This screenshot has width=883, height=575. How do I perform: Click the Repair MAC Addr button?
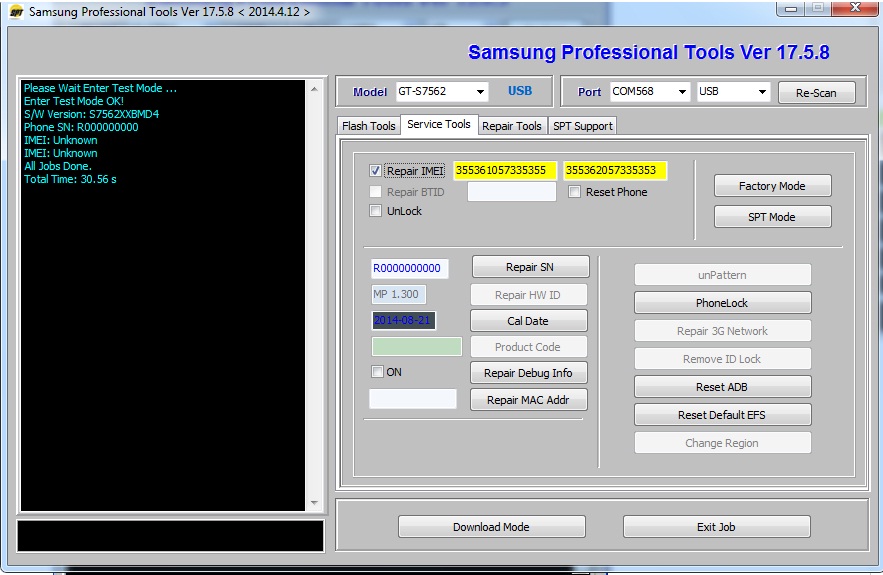tap(528, 400)
